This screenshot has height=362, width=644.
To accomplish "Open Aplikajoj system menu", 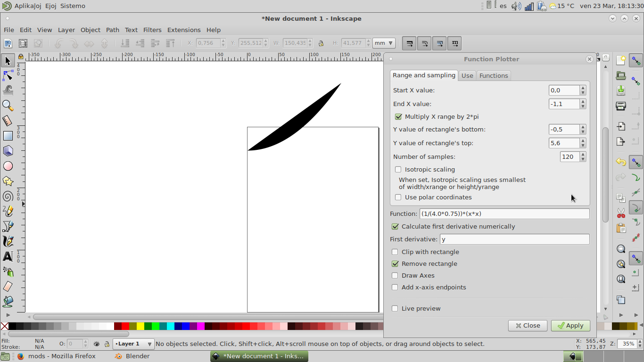I will (27, 6).
